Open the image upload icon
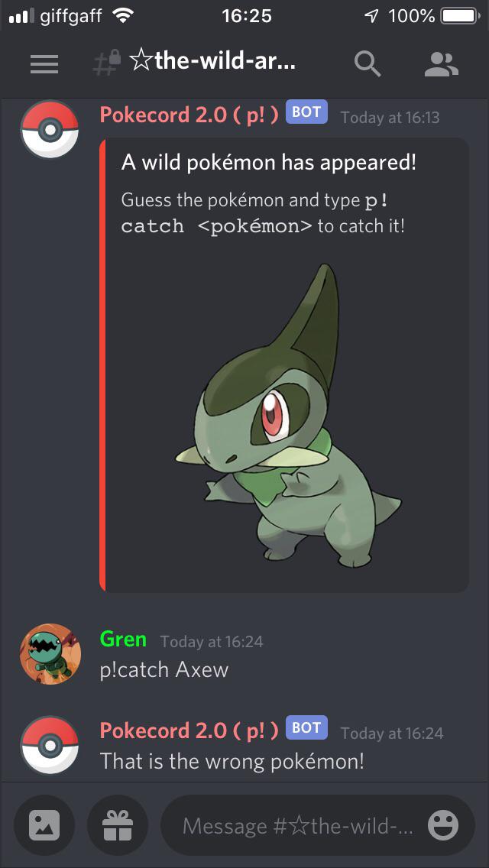The image size is (489, 868). tap(44, 826)
